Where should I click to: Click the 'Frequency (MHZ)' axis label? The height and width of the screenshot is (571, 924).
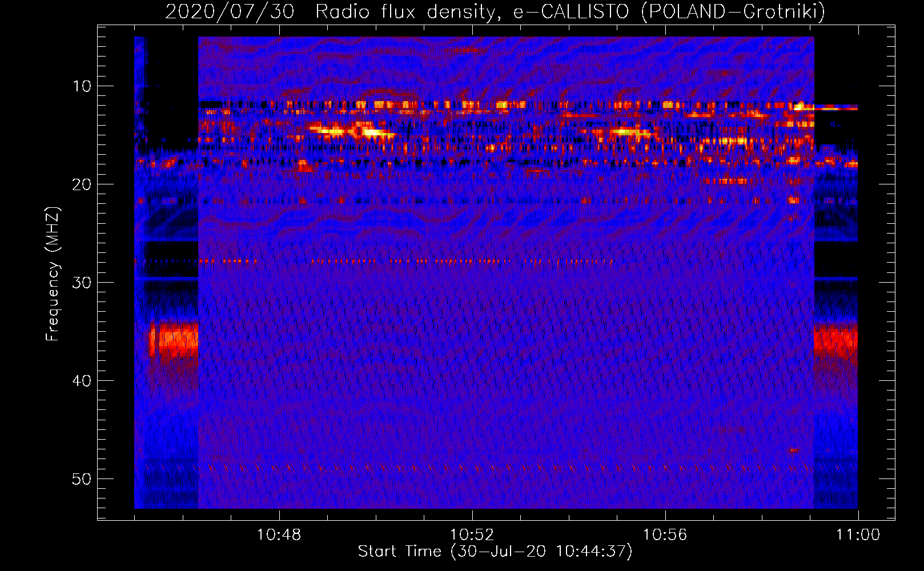(x=53, y=274)
